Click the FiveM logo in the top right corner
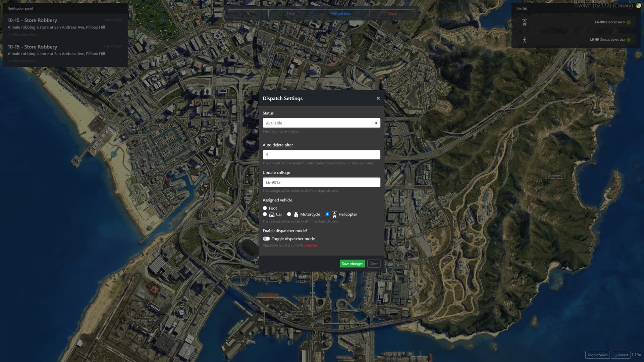 click(x=638, y=6)
